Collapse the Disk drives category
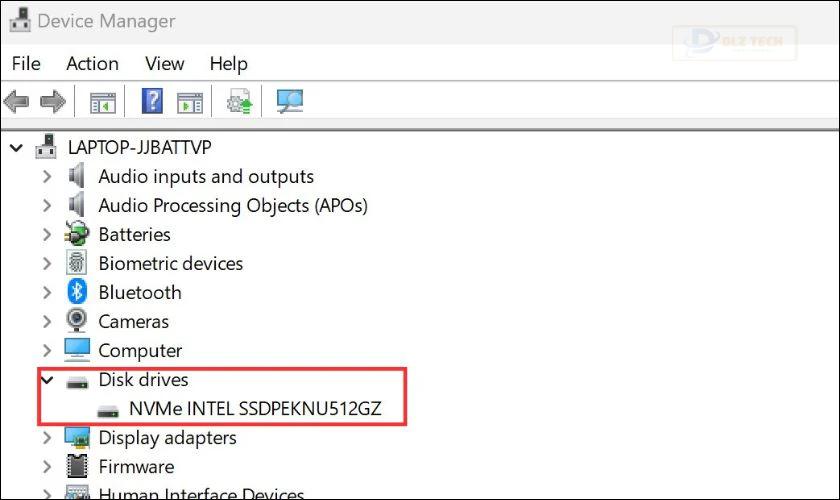Image resolution: width=840 pixels, height=500 pixels. (x=47, y=380)
